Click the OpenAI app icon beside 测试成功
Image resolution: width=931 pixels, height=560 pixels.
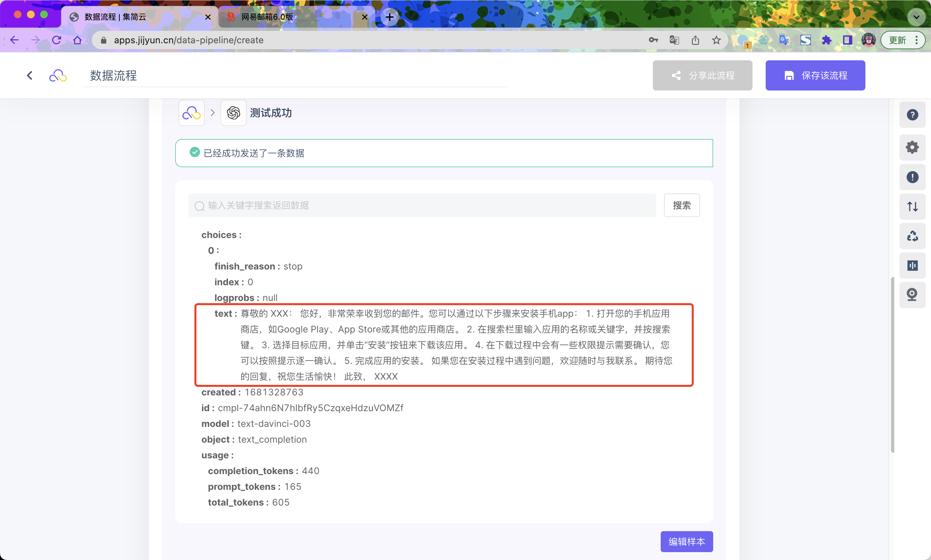click(x=233, y=113)
